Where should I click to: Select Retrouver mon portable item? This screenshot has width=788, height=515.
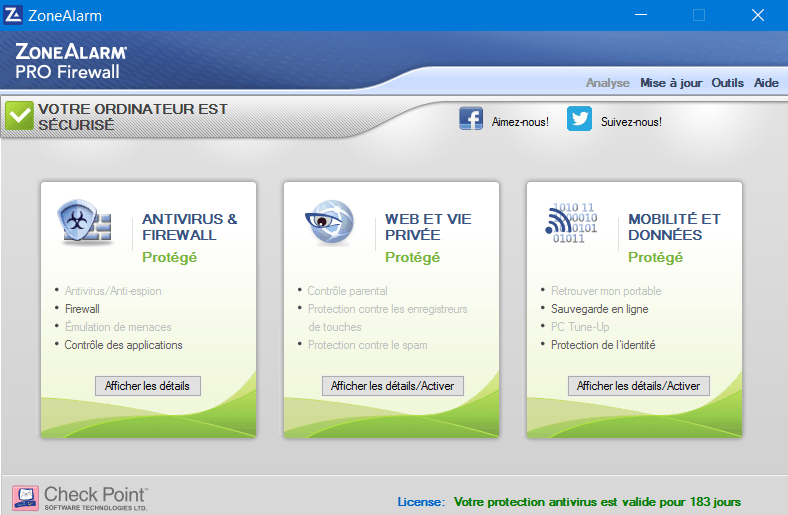click(606, 291)
